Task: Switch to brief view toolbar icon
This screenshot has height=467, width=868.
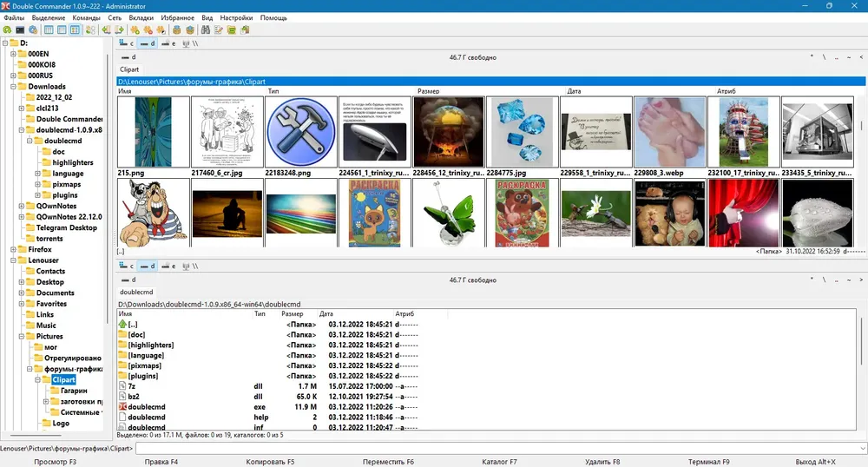Action: pos(49,30)
